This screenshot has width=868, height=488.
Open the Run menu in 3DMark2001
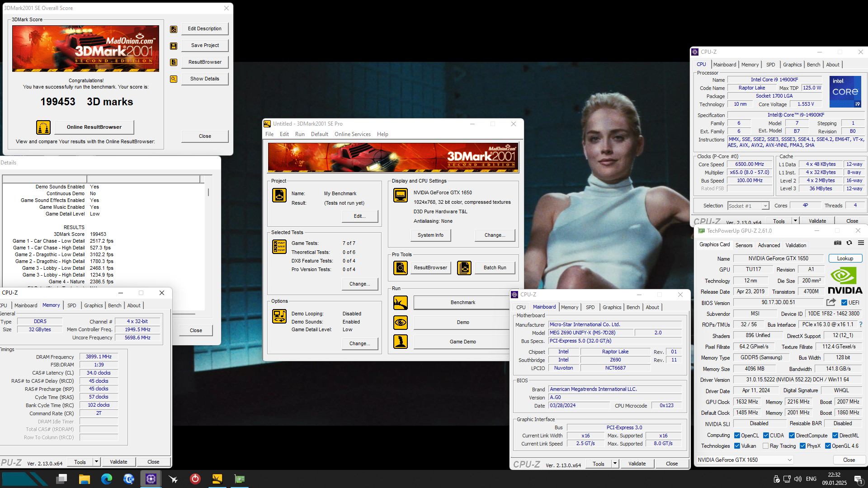point(300,134)
